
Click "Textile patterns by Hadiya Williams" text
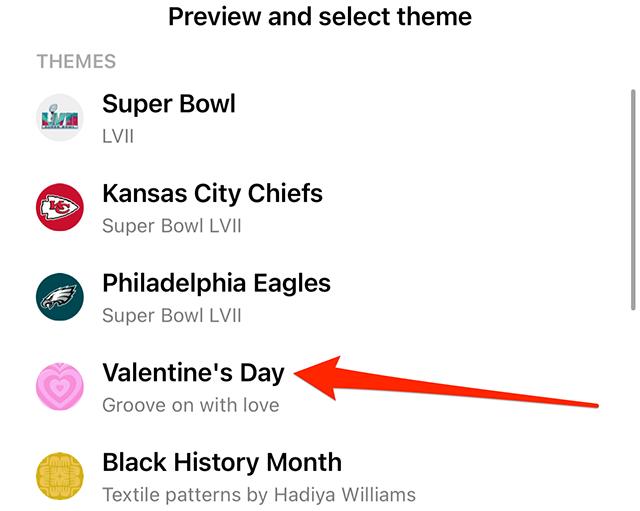(259, 494)
